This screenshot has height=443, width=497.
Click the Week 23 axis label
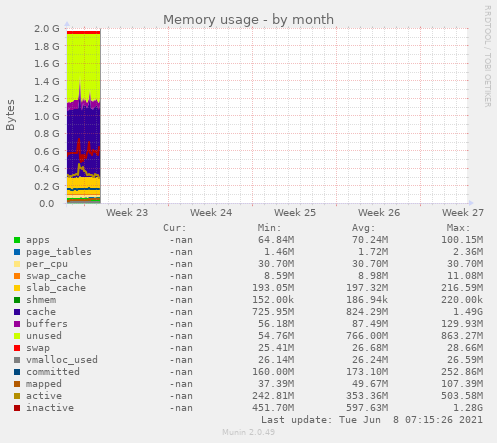coord(127,213)
